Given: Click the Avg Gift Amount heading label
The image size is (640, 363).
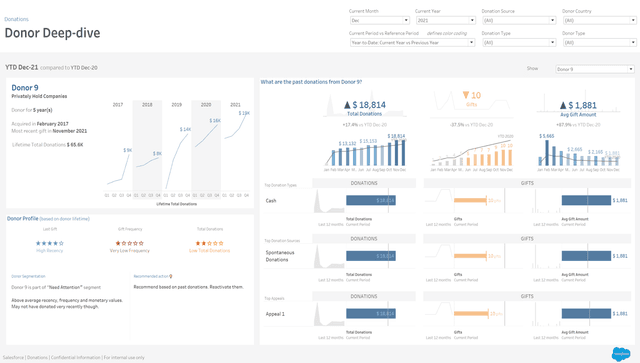Looking at the screenshot, I should 578,115.
